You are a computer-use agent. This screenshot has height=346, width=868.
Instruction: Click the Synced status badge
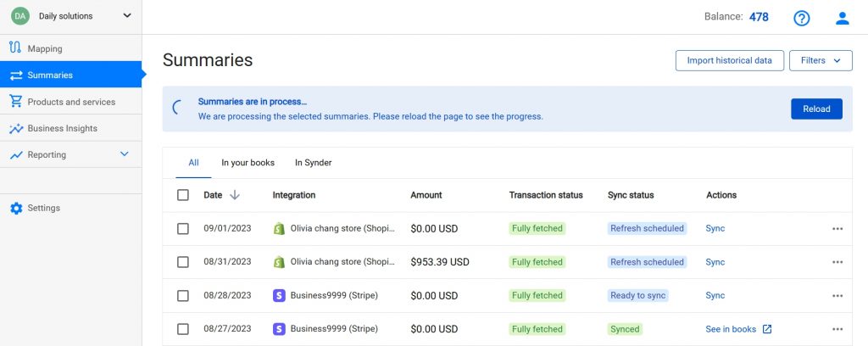[x=625, y=329]
